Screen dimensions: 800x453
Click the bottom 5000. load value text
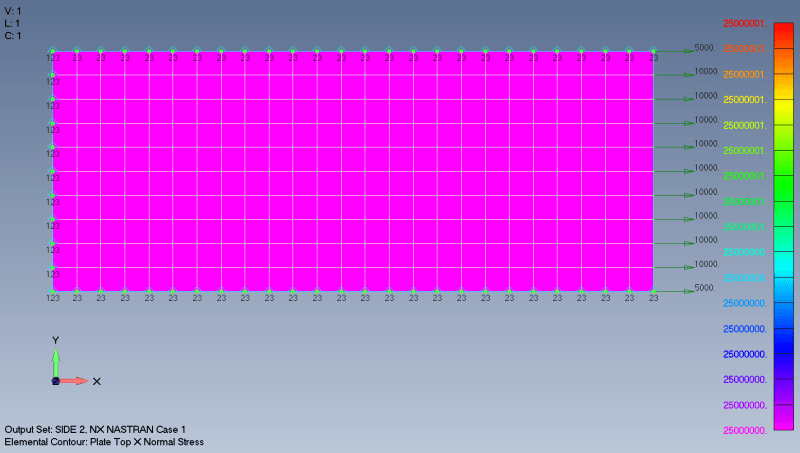point(705,288)
